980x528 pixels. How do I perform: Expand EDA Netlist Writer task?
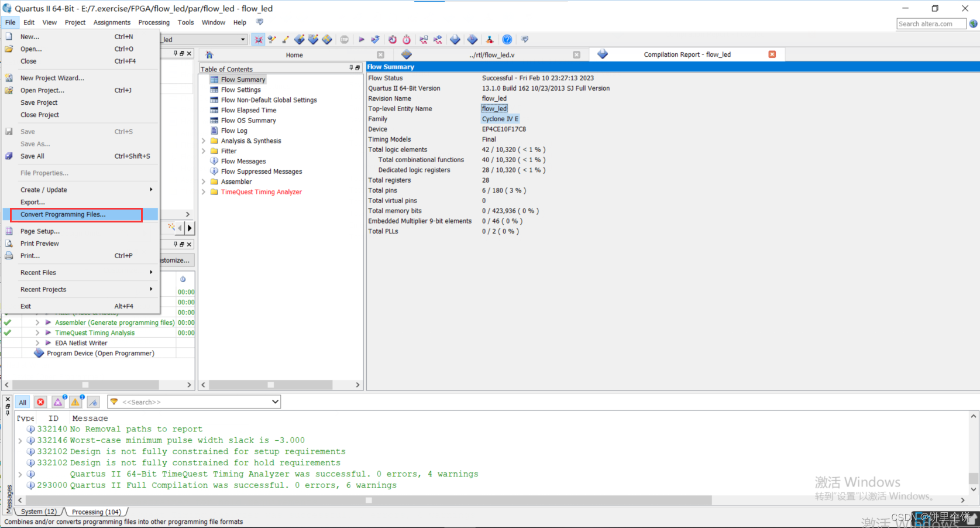pyautogui.click(x=37, y=343)
